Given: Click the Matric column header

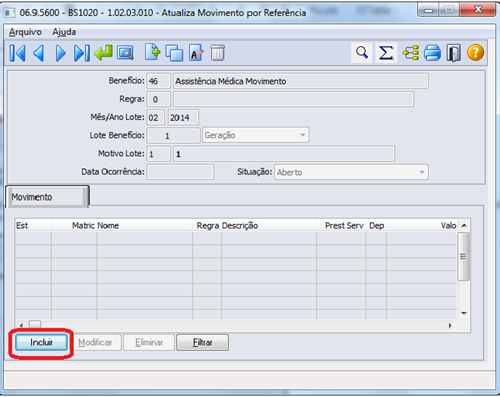Looking at the screenshot, I should [x=74, y=226].
